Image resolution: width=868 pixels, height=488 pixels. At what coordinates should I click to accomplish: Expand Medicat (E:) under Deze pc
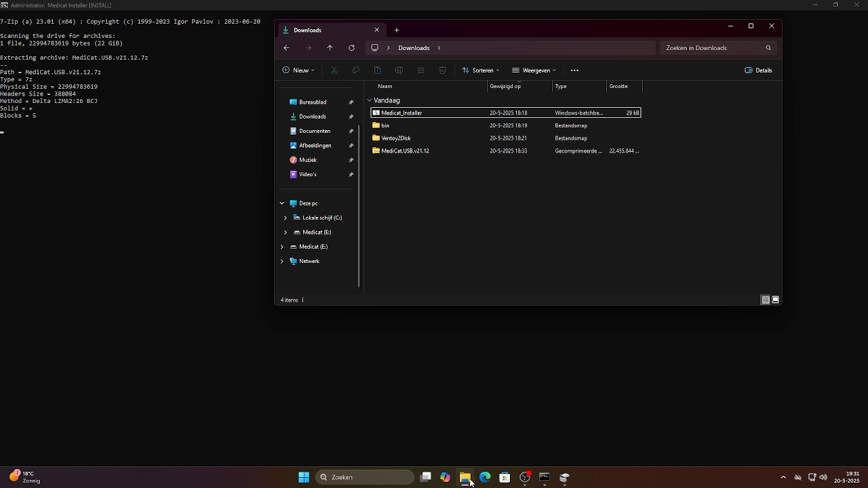tap(285, 232)
